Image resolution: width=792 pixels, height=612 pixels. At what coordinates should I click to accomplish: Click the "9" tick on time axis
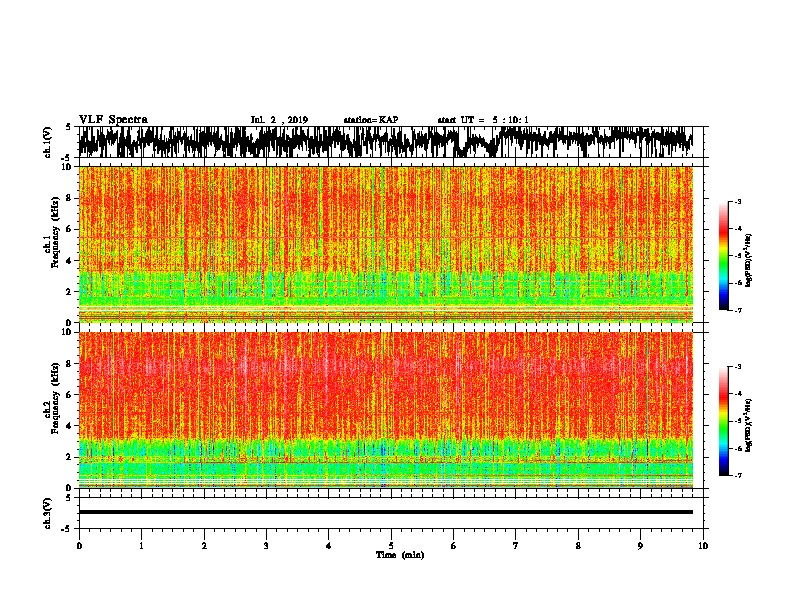640,546
